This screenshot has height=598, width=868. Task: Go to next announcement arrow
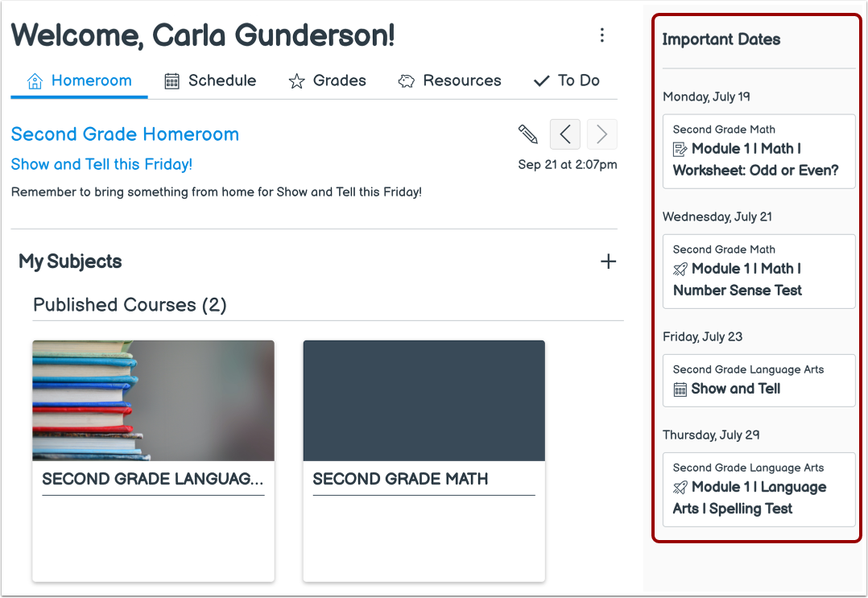[601, 134]
